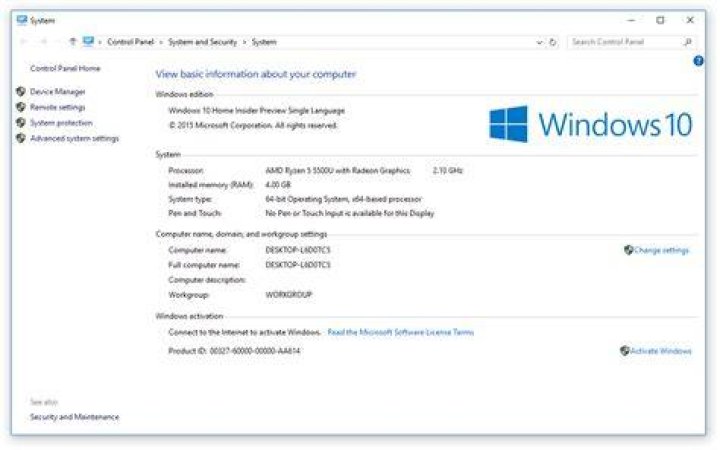The width and height of the screenshot is (720, 450).
Task: Click the Computer name value DESKTOP-L6D0TC5
Action: [298, 250]
